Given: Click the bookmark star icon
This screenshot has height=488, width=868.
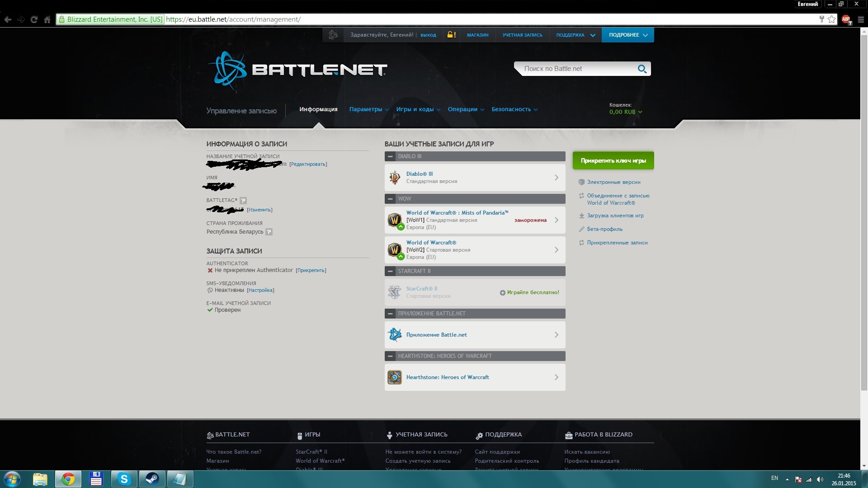Looking at the screenshot, I should click(831, 19).
